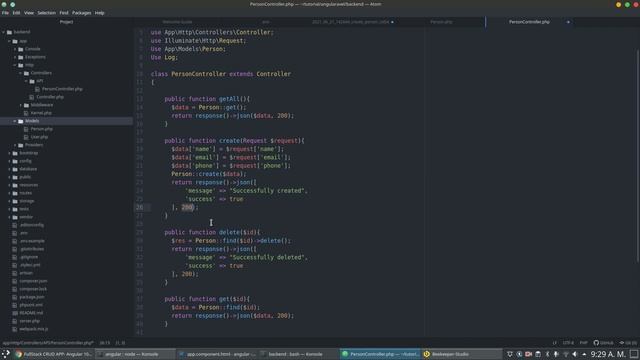This screenshot has width=640, height=360.
Task: Click the Bluetooth tray icon
Action: [x=547, y=354]
